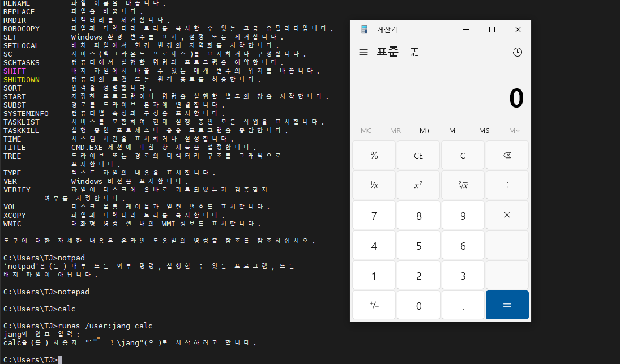This screenshot has height=364, width=620.
Task: Click digit 8 on calculator keypad
Action: [418, 215]
